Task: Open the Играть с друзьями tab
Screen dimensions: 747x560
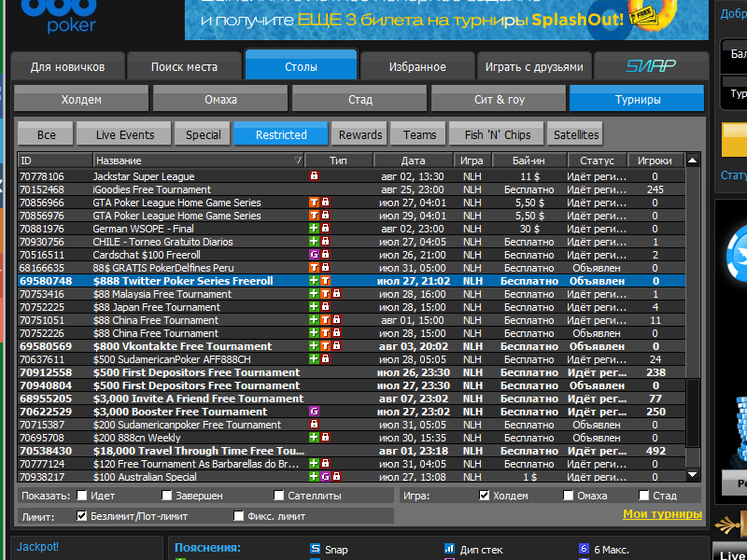Action: pos(534,66)
